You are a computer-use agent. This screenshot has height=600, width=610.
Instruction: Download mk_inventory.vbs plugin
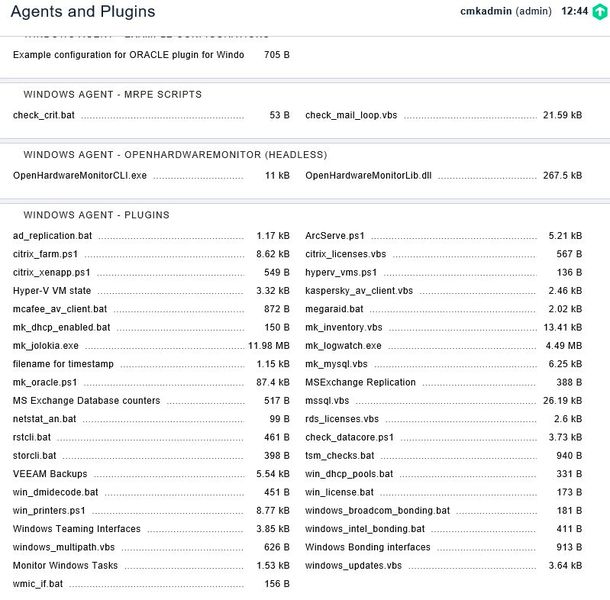[344, 327]
